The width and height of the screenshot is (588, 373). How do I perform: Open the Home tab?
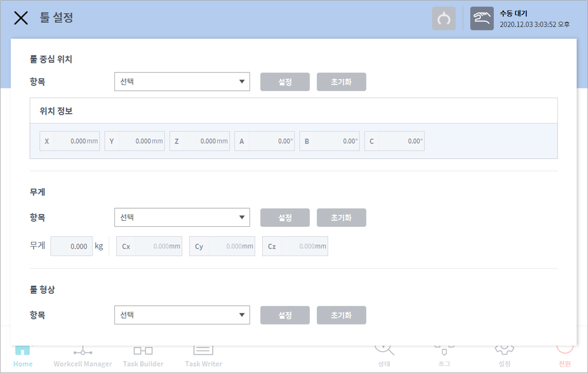pyautogui.click(x=23, y=357)
